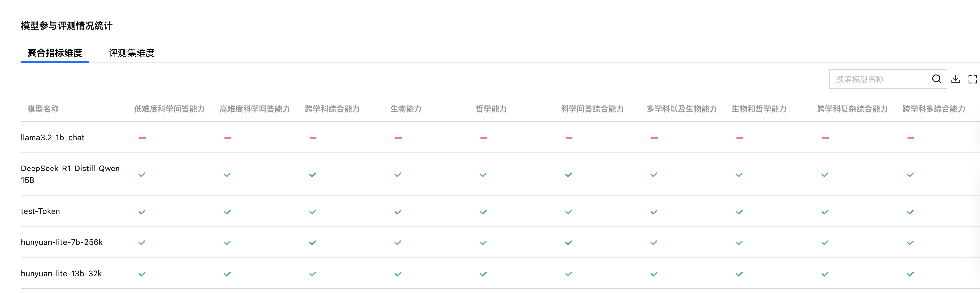This screenshot has height=293, width=980.
Task: Click the test-Token model name
Action: point(40,211)
